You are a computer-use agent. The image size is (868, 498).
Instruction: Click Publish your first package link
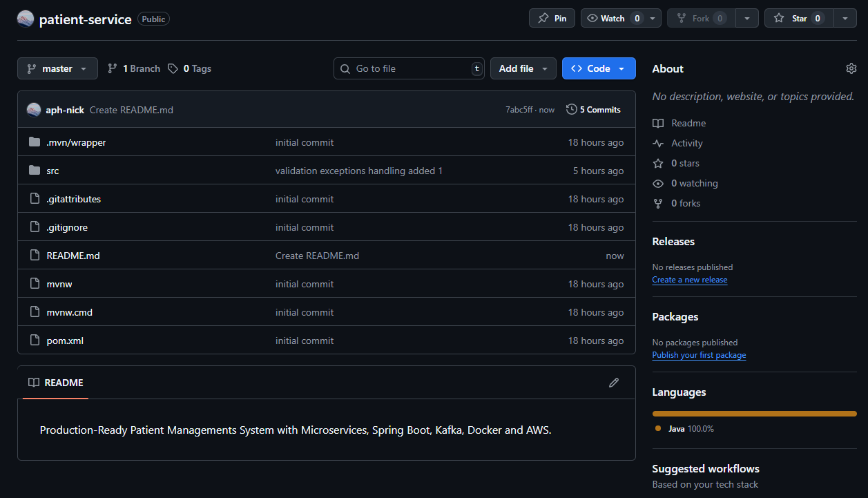pyautogui.click(x=699, y=355)
